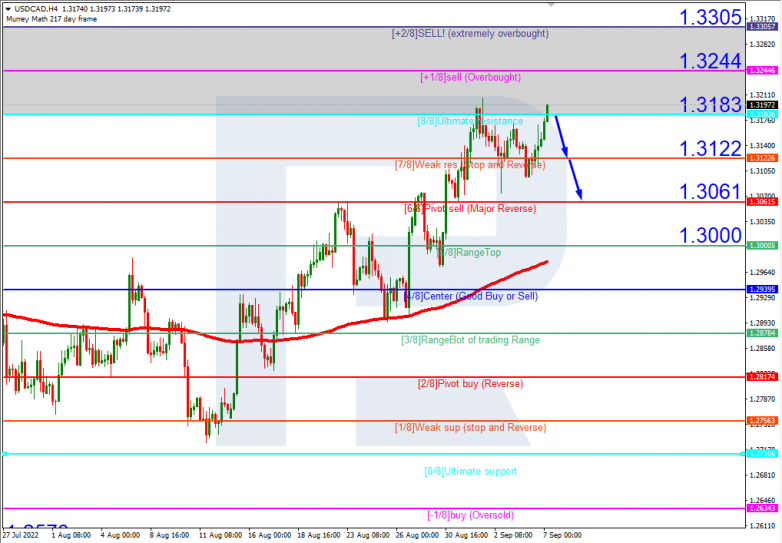Viewport: 782px width, 543px height.
Task: Click the 30 Aug 16:00 time label
Action: [x=467, y=536]
